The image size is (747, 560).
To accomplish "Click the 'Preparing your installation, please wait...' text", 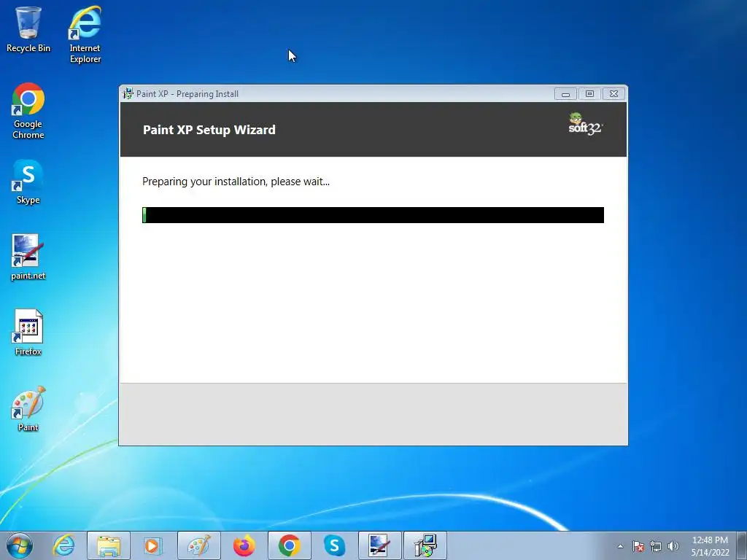I will click(x=236, y=182).
